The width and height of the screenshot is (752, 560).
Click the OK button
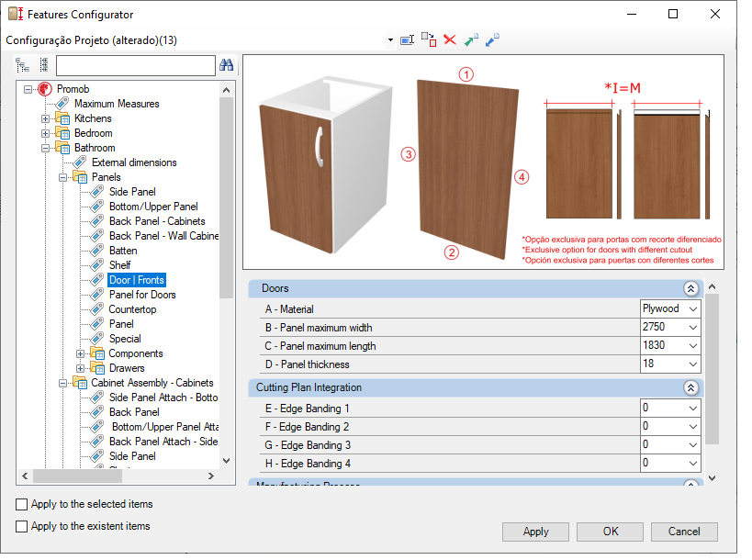pos(610,532)
